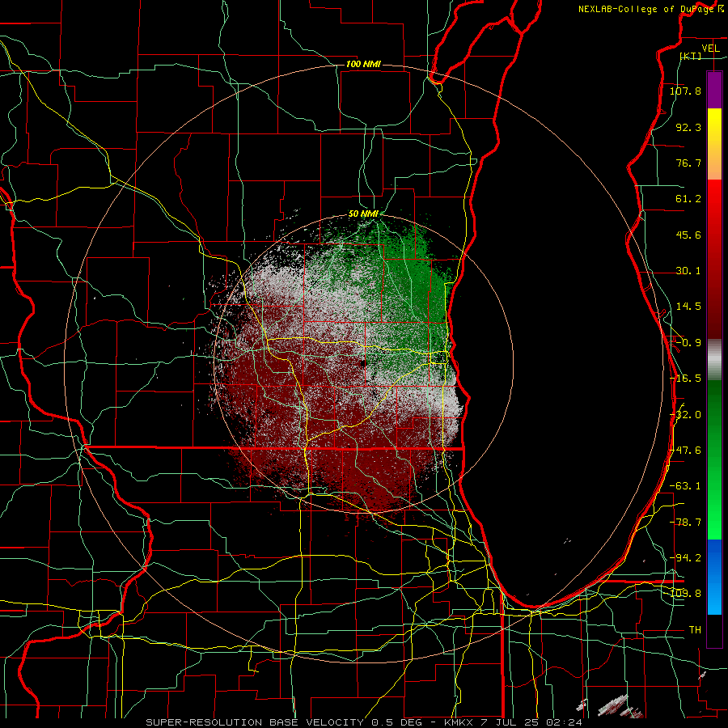Click the 50 NMI range ring label

pos(363,214)
